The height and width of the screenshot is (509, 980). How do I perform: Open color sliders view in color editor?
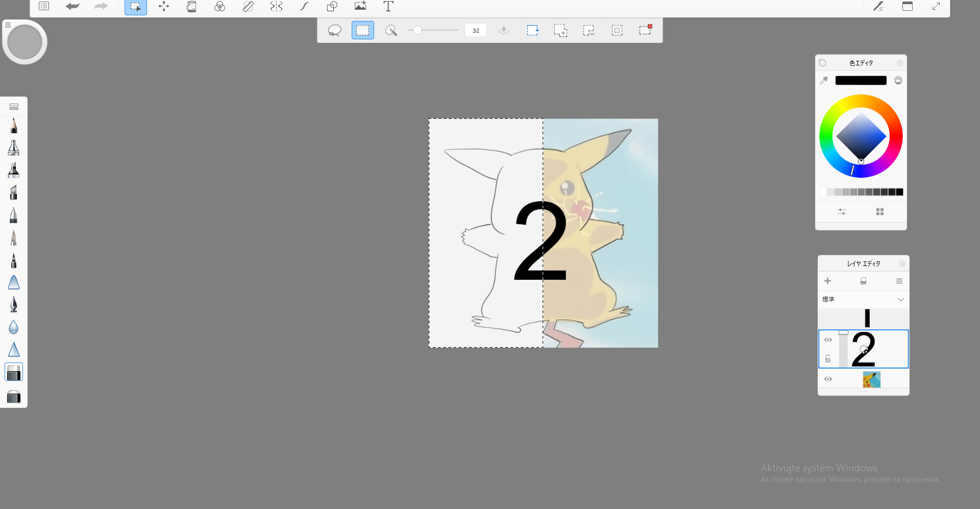tap(842, 211)
